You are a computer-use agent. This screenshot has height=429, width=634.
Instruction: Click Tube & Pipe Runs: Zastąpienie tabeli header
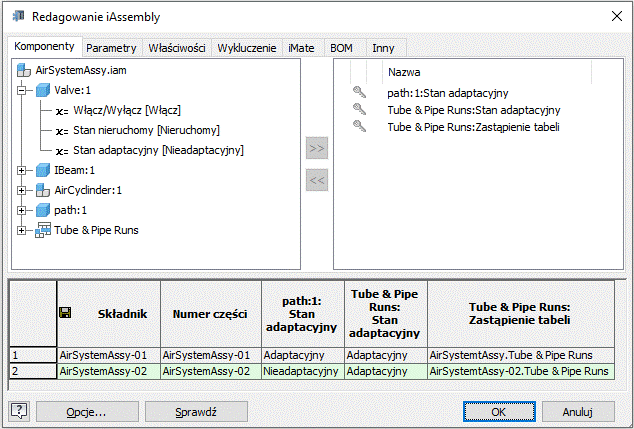click(x=521, y=314)
